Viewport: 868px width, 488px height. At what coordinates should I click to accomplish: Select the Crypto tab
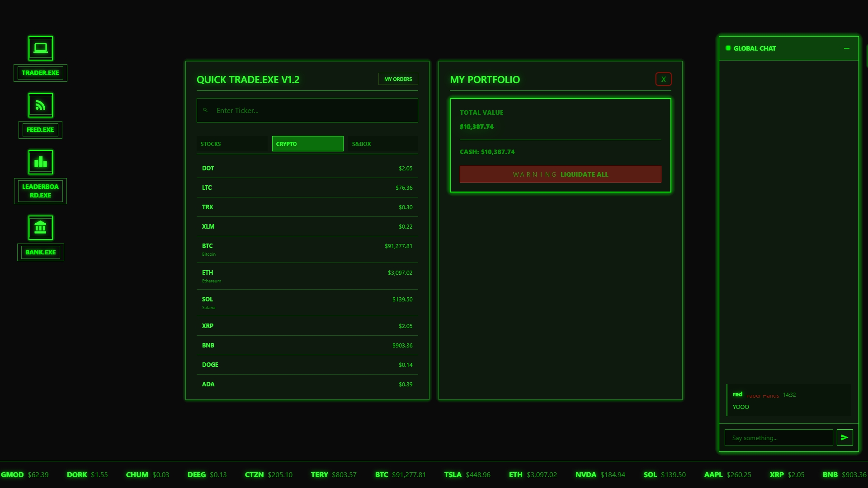(307, 144)
